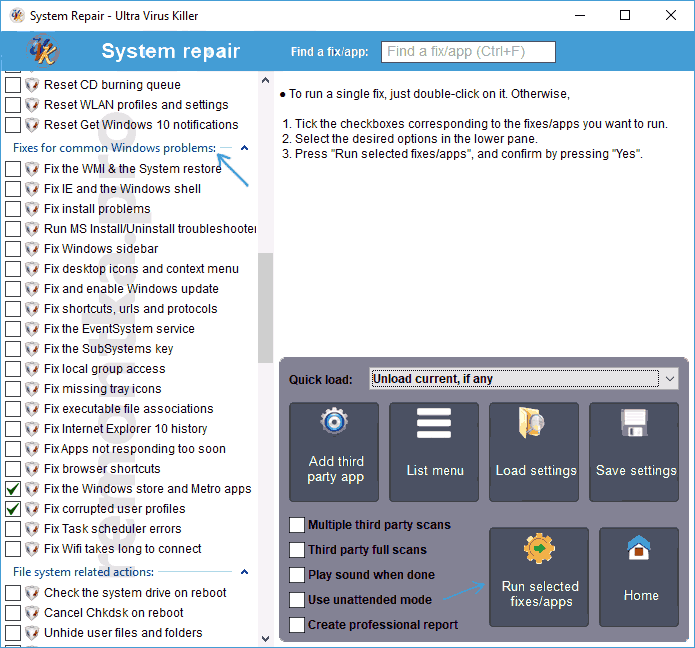This screenshot has height=648, width=695.
Task: Check the Play sound when done box
Action: [297, 575]
